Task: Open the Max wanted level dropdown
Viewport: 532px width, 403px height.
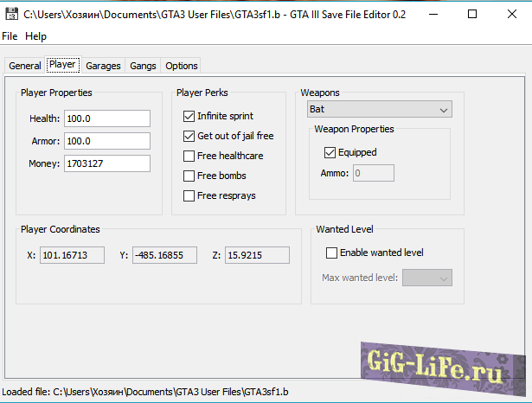Action: pyautogui.click(x=427, y=278)
